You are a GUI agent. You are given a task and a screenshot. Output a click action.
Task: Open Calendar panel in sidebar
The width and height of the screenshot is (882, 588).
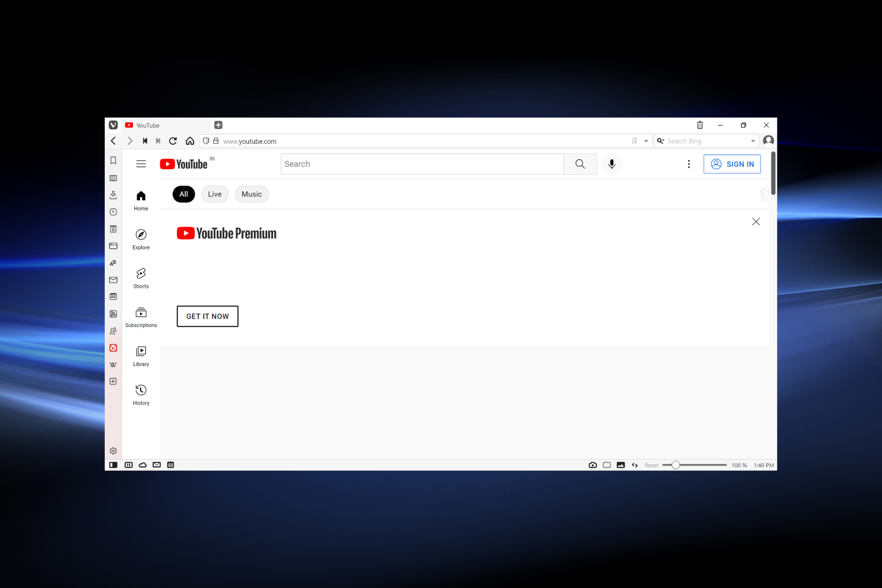[113, 297]
